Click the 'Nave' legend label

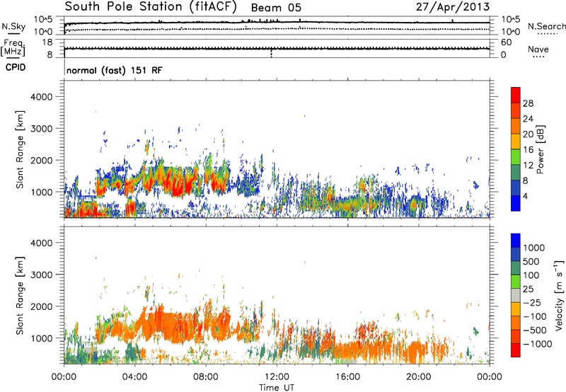pos(538,49)
